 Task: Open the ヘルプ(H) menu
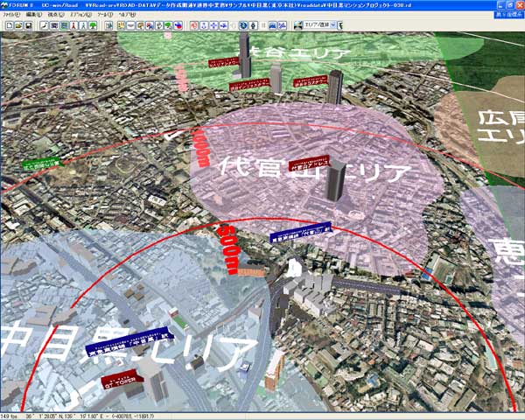[128, 15]
